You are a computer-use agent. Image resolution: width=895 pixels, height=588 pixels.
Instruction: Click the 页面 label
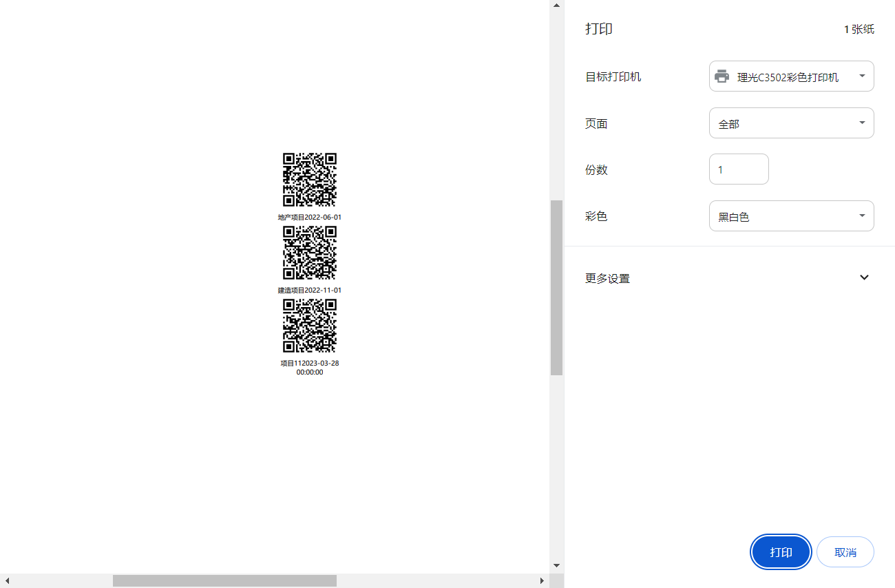596,124
